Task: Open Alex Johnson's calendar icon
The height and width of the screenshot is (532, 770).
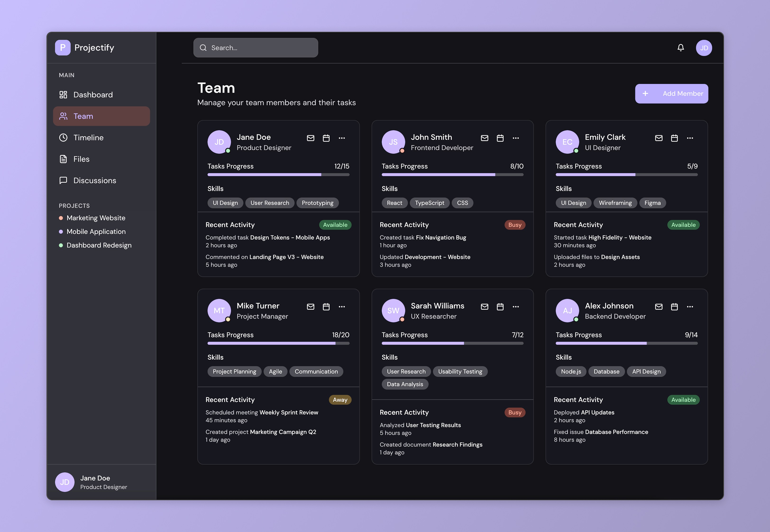Action: coord(674,307)
